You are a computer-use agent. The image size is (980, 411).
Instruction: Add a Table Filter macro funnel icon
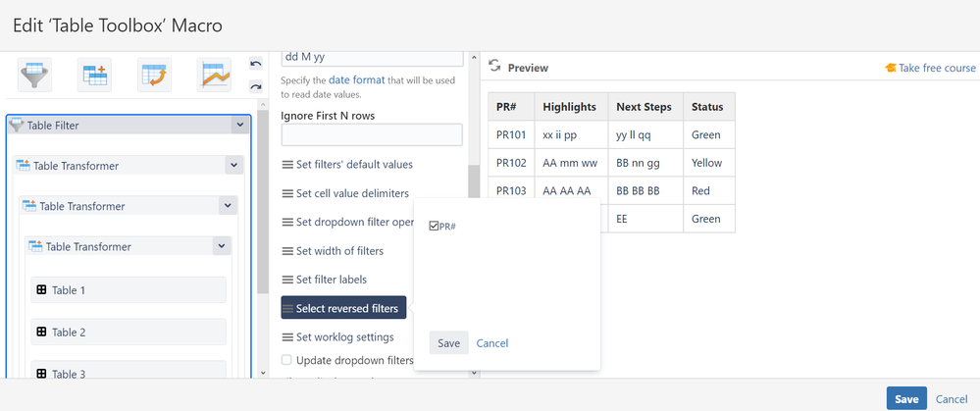pyautogui.click(x=34, y=75)
